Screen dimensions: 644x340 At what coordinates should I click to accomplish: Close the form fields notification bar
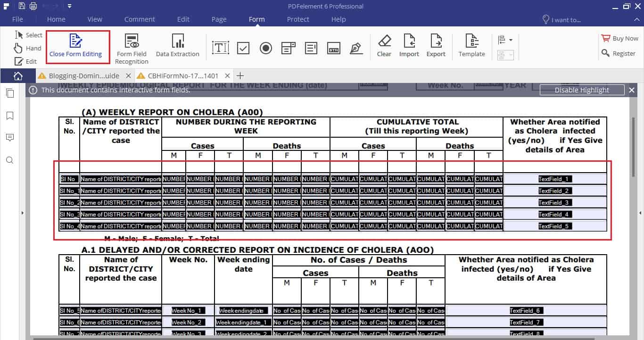tap(632, 90)
